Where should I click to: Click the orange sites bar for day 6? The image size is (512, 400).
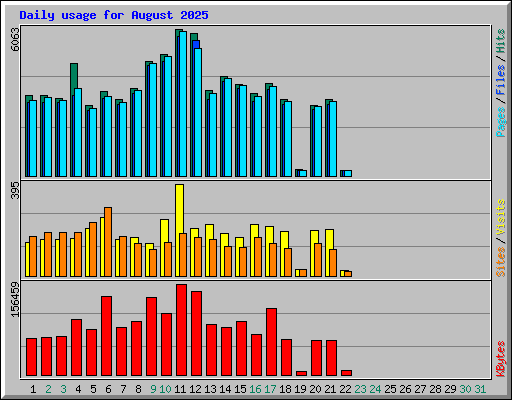108,242
